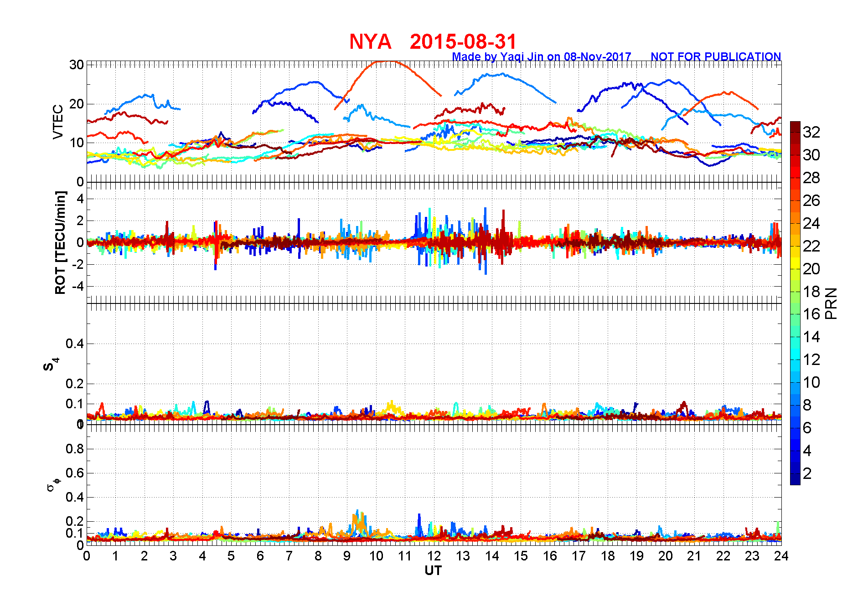The image size is (868, 606).
Task: Click the ROT y-axis tick -4
Action: pos(78,287)
